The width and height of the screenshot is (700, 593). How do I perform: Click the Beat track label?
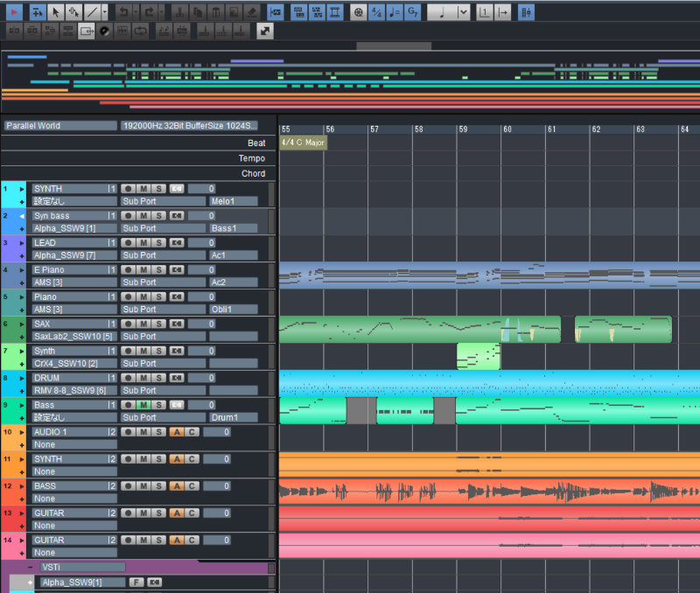[256, 143]
